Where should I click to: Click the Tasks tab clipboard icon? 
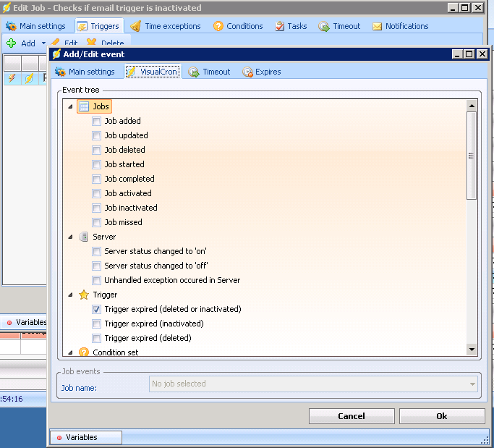pyautogui.click(x=280, y=26)
